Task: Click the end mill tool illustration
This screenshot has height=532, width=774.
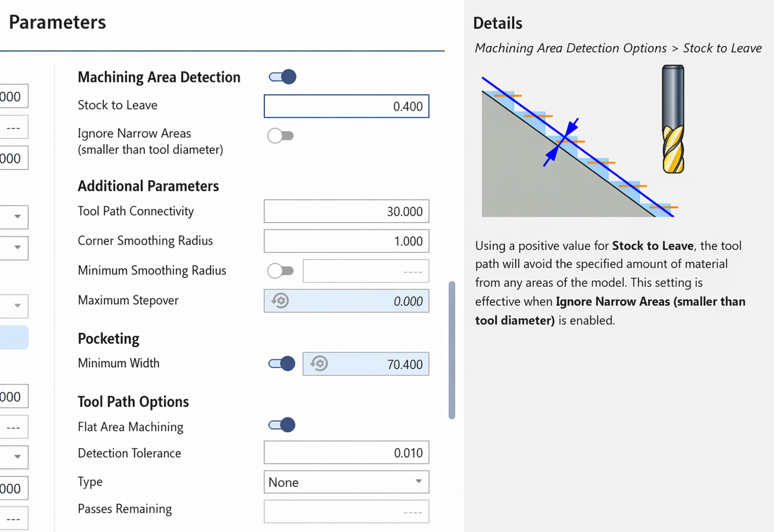Action: [x=673, y=119]
